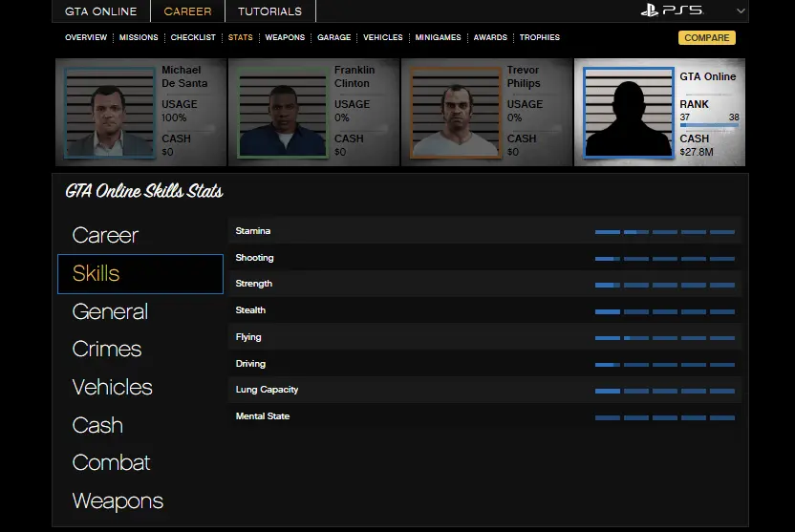This screenshot has height=532, width=795.
Task: Select the Combat stats category
Action: 111,463
